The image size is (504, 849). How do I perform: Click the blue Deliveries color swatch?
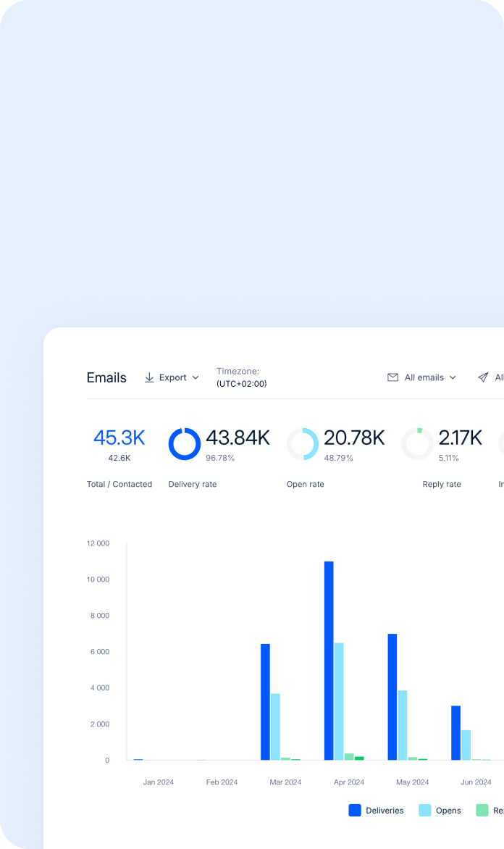pyautogui.click(x=355, y=811)
